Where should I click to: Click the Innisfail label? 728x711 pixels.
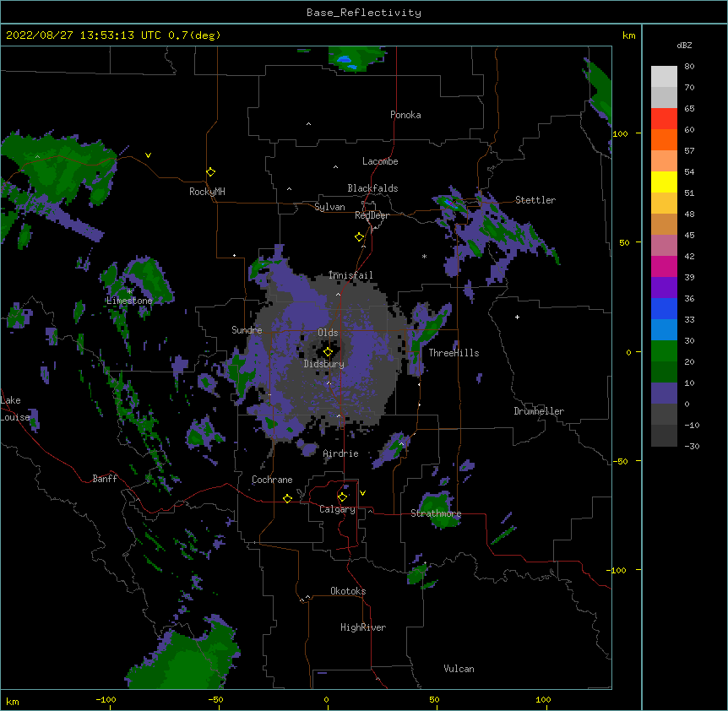coord(350,275)
